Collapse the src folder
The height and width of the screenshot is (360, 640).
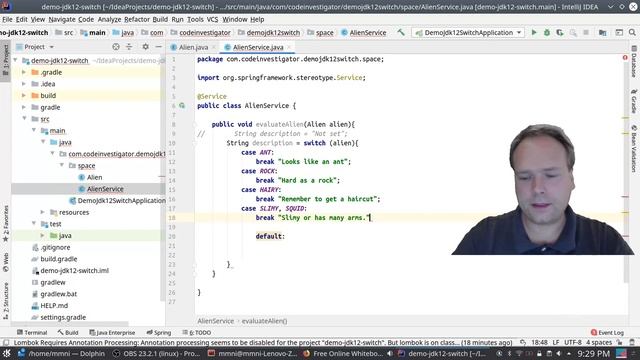click(24, 119)
